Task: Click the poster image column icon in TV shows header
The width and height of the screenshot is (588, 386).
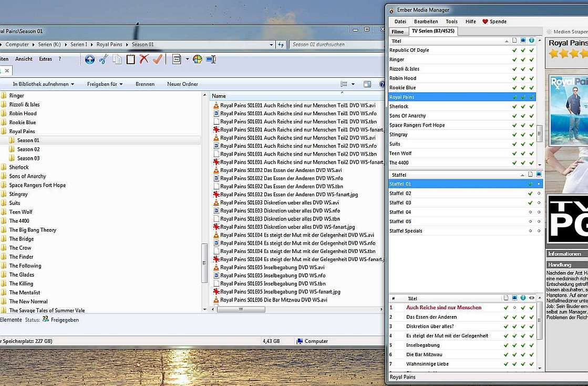Action: coord(523,40)
